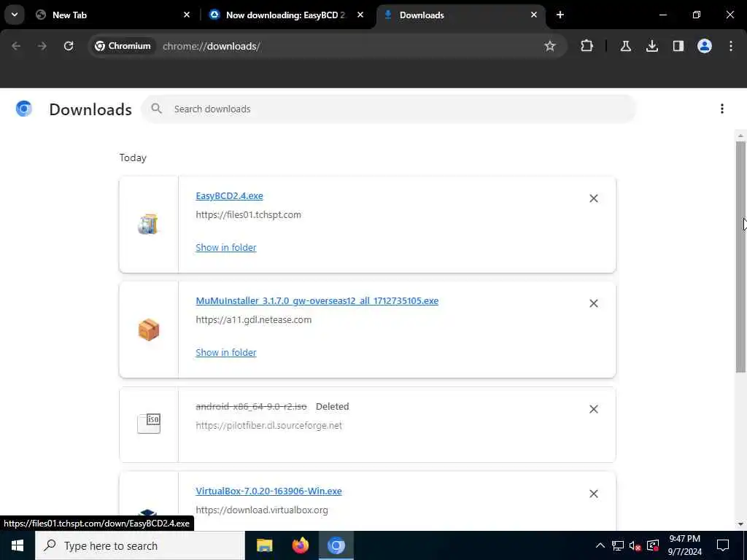747x560 pixels.
Task: Click the search magnifier icon in downloads
Action: 156,109
